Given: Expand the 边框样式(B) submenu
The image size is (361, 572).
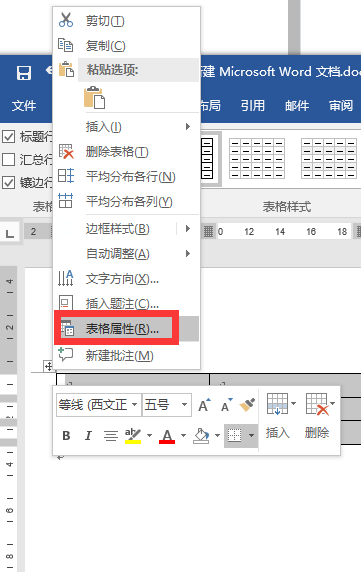Looking at the screenshot, I should (126, 229).
